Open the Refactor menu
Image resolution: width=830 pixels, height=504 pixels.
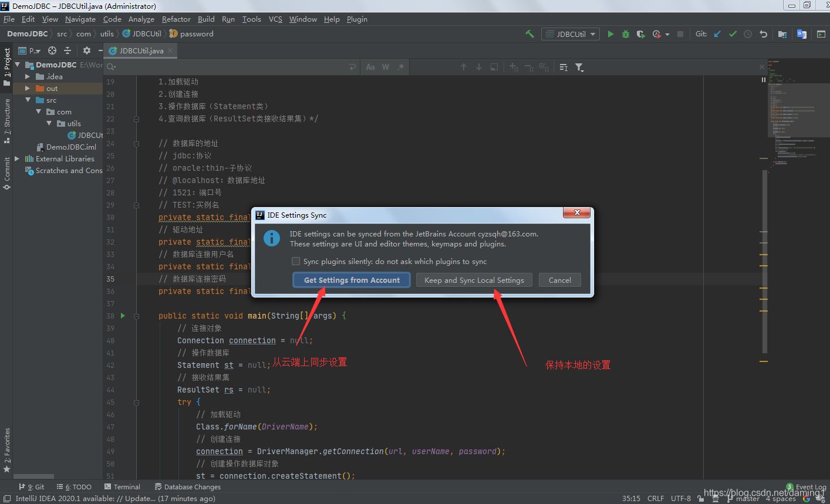[176, 19]
